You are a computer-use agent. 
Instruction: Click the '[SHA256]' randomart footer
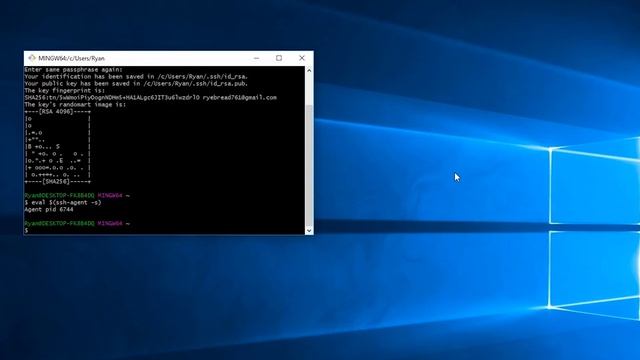[58, 181]
